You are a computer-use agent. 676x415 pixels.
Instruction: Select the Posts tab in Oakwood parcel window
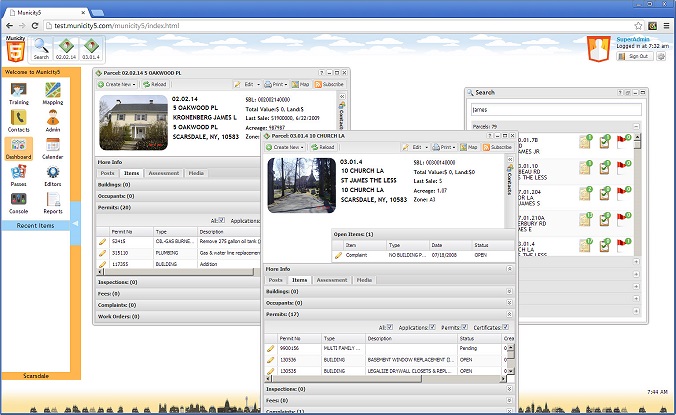pos(108,173)
